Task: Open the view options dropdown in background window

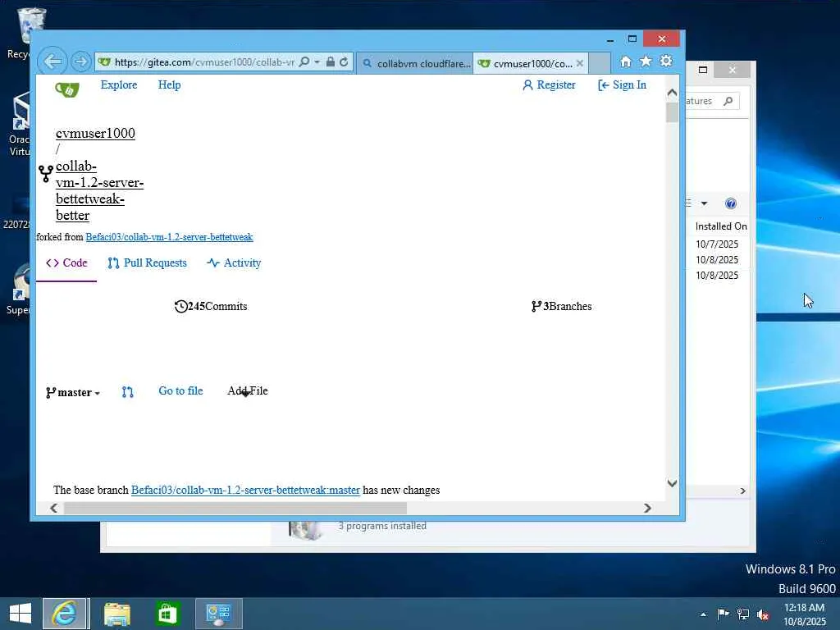Action: point(704,203)
